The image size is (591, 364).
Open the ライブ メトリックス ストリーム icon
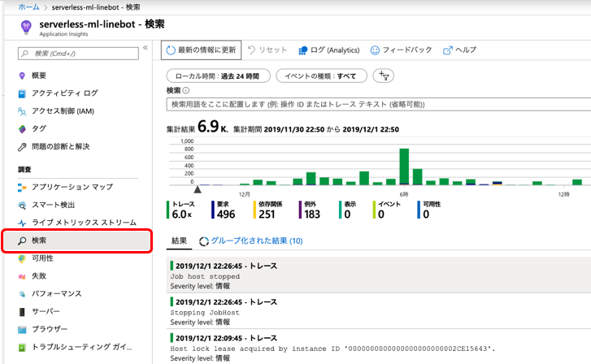[22, 223]
